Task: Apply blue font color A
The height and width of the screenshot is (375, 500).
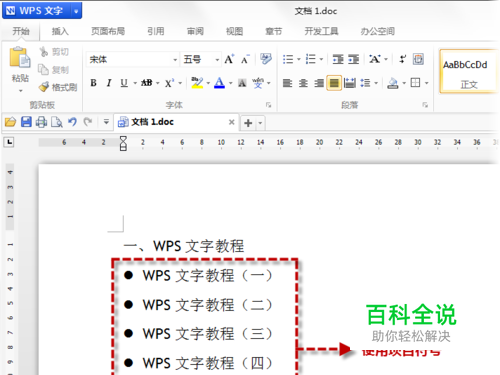Action: (219, 83)
